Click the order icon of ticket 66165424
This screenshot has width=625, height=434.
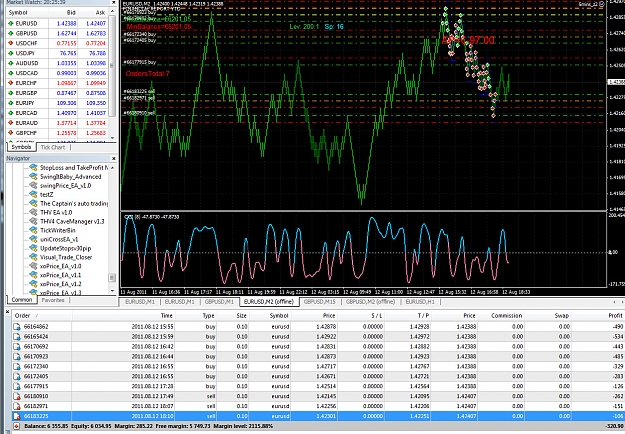(x=17, y=336)
